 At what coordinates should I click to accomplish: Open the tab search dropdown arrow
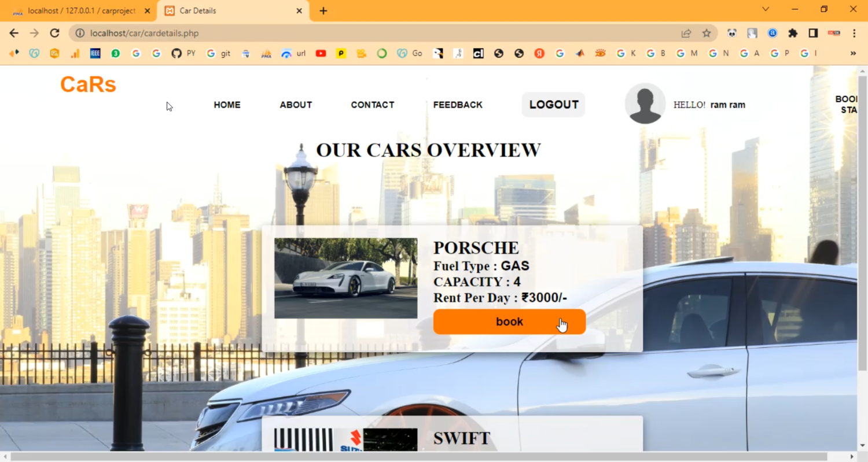tap(766, 9)
